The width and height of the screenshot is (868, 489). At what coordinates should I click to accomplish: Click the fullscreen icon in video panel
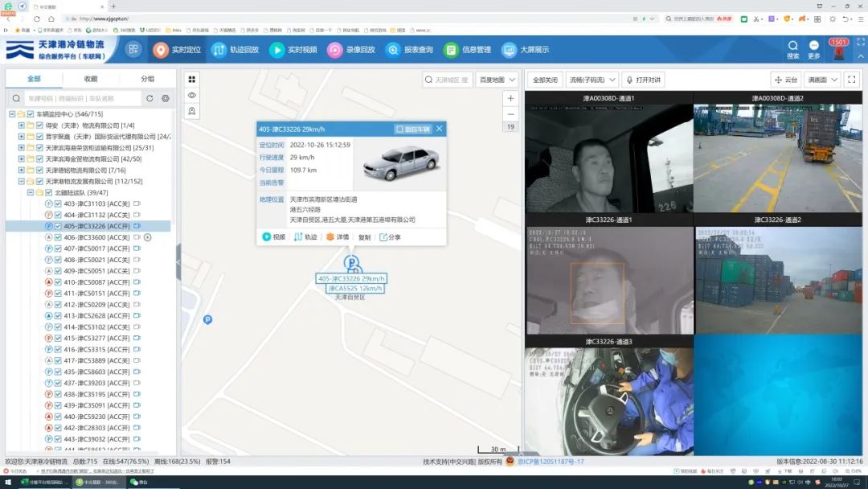point(852,80)
